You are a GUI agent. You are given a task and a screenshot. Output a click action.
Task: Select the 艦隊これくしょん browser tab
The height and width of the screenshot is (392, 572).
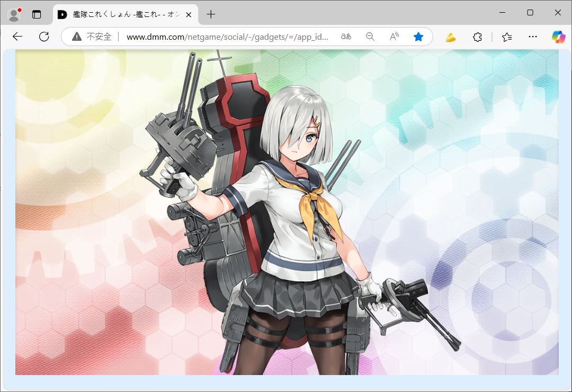(126, 15)
